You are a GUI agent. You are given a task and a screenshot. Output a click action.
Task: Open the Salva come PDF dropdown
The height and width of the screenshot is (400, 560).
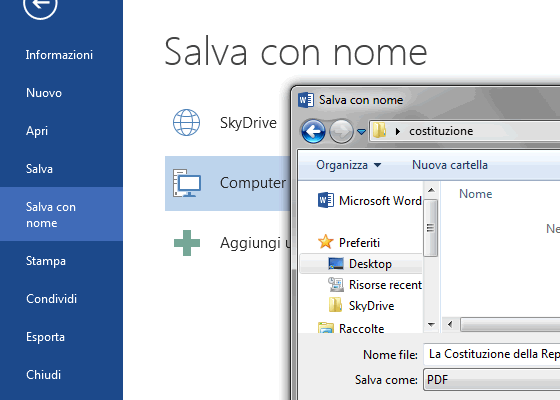pos(492,380)
